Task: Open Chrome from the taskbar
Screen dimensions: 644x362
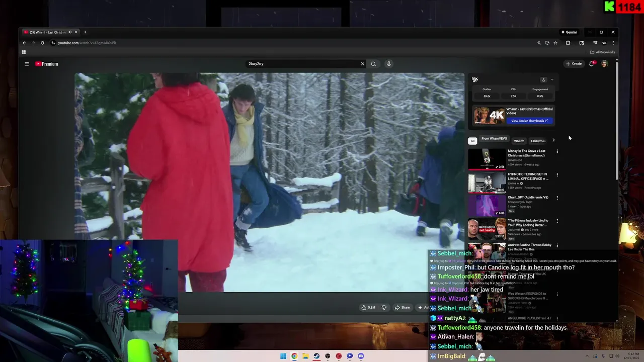Action: pyautogui.click(x=294, y=356)
